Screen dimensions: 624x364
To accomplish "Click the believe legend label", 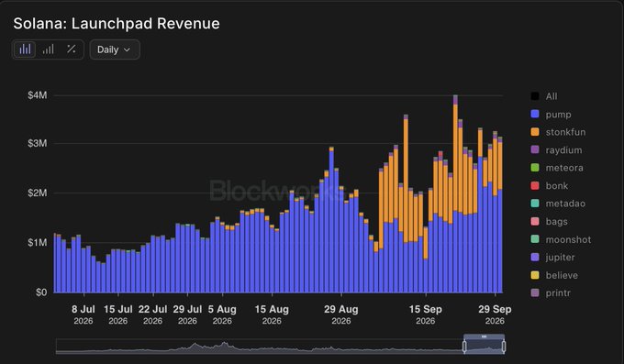I will (x=562, y=275).
